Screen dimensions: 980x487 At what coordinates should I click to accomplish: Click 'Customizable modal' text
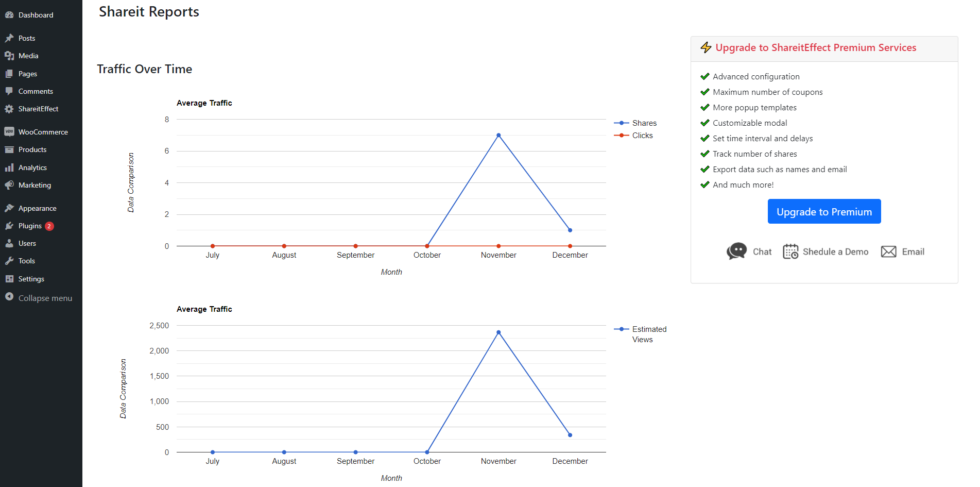coord(750,123)
